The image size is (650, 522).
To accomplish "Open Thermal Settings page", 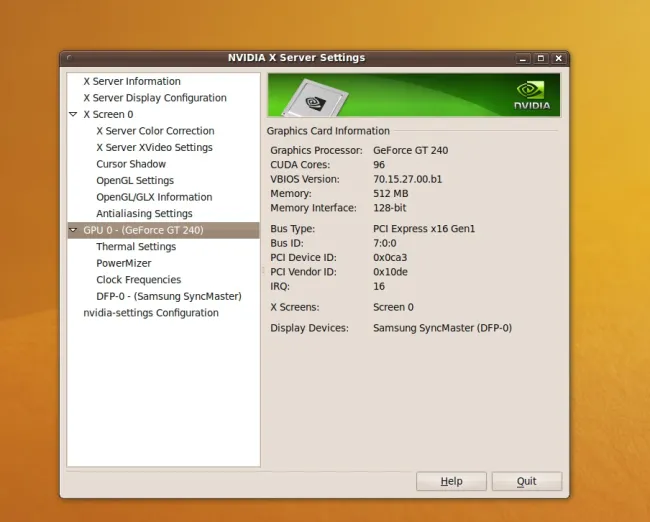I will 136,247.
